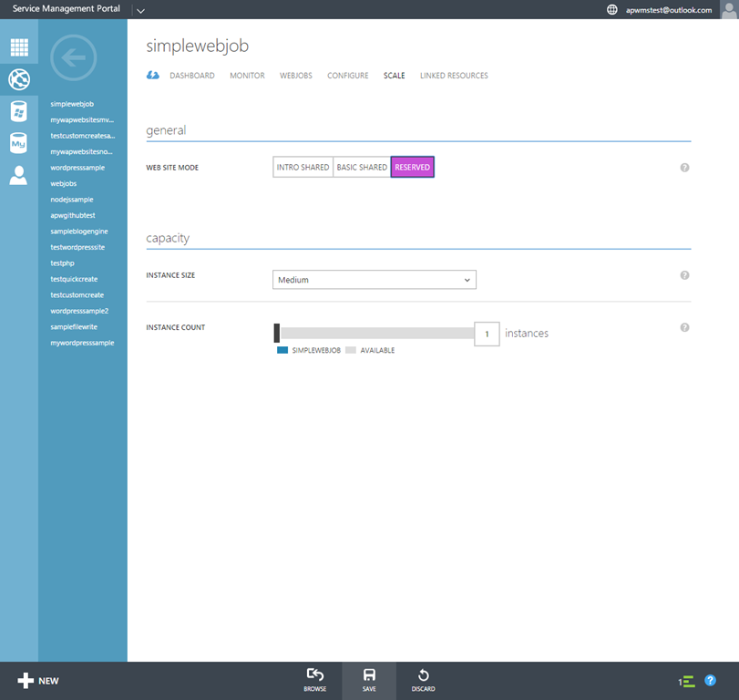Select the Web Sites globe icon
Viewport: 739px width, 700px height.
(19, 79)
